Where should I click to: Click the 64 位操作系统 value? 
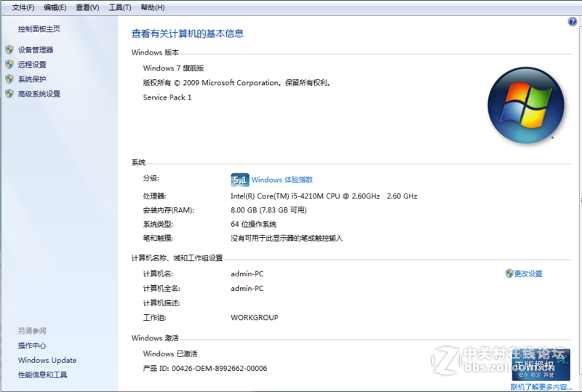click(253, 224)
